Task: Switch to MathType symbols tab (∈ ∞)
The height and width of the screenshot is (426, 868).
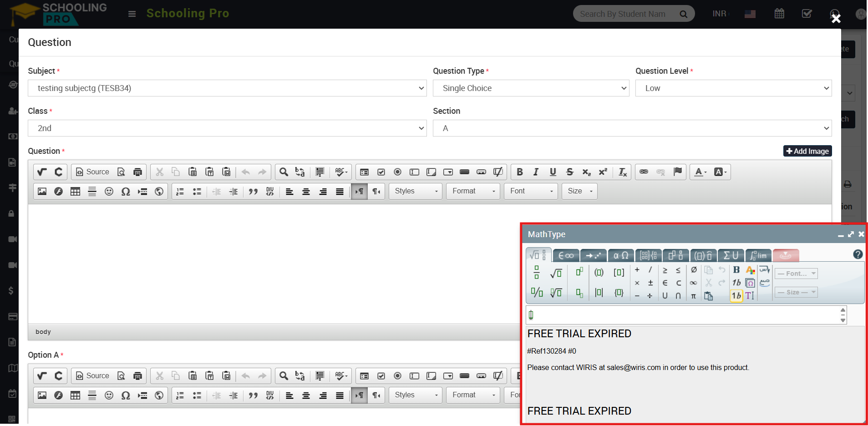Action: (566, 255)
